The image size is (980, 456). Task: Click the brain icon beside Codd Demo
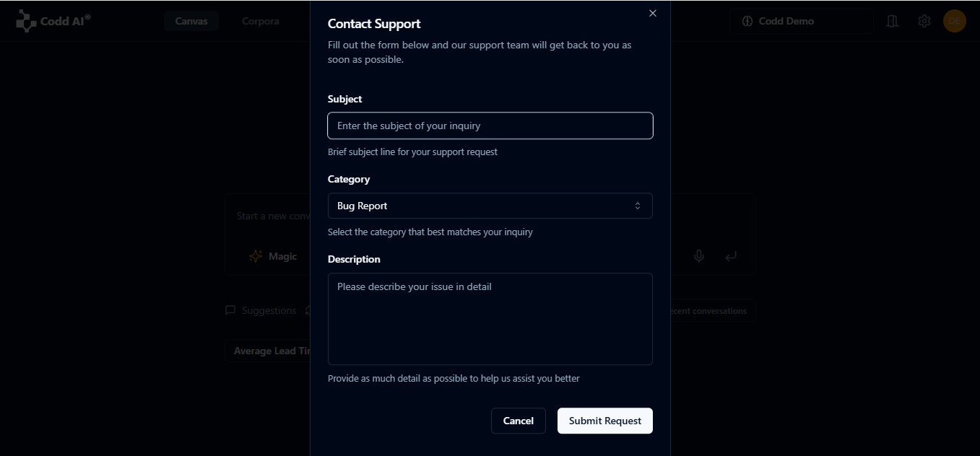pyautogui.click(x=747, y=21)
